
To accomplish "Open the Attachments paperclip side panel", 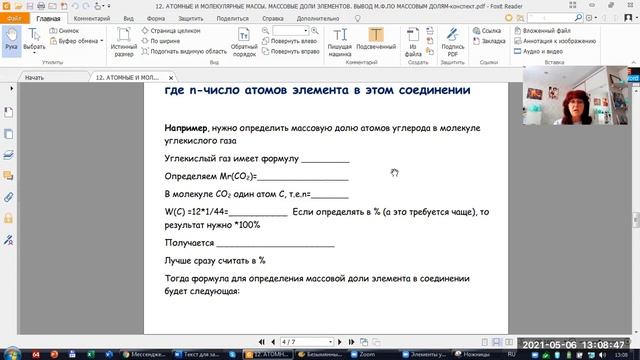I will tap(8, 197).
